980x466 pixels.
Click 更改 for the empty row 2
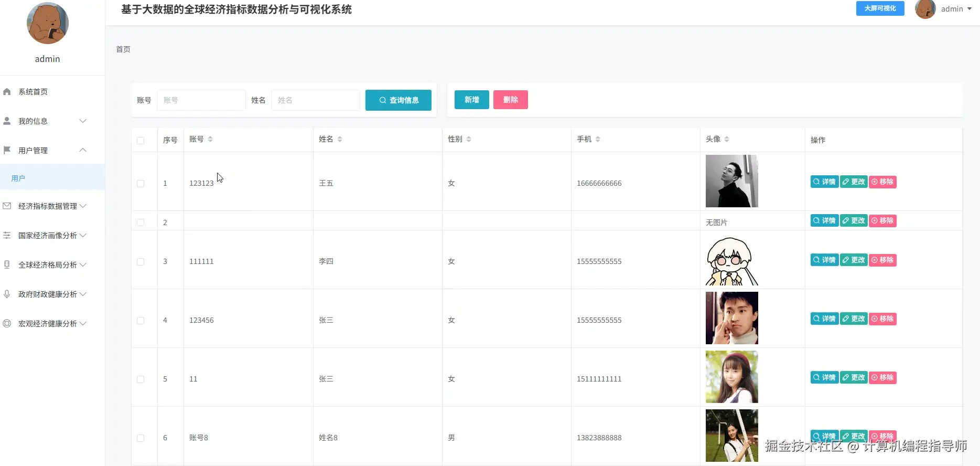click(854, 221)
